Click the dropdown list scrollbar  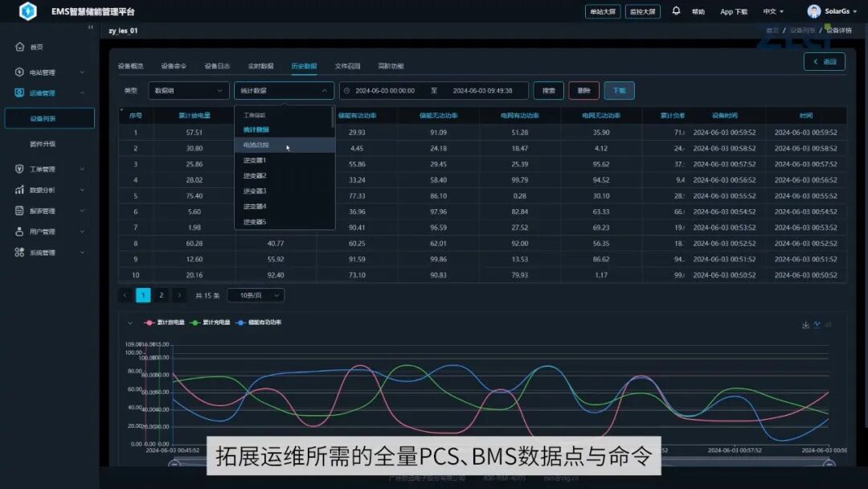pyautogui.click(x=332, y=117)
